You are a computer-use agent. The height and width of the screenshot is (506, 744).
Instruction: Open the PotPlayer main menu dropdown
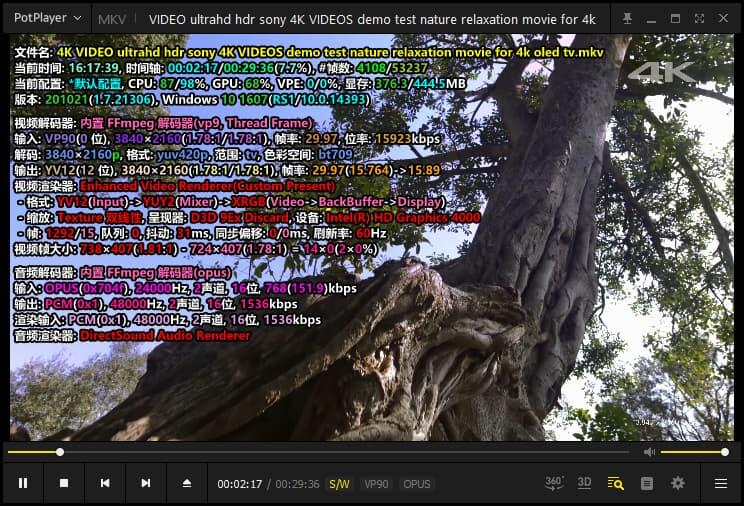[46, 18]
